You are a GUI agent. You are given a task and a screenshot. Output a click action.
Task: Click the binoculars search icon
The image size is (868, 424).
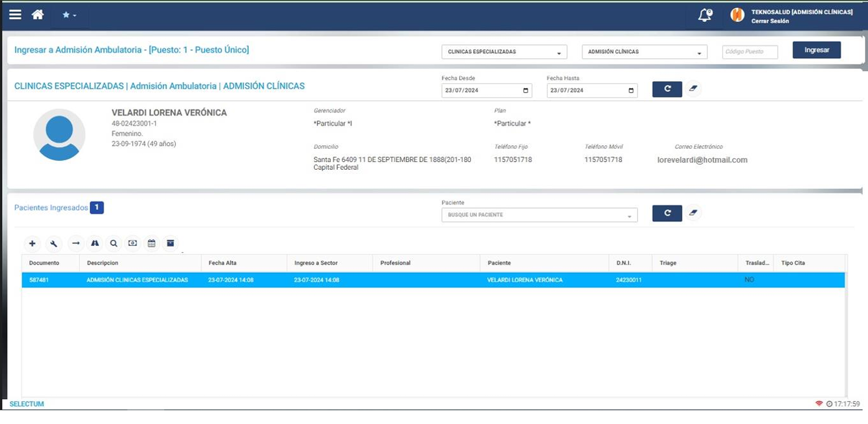point(95,243)
